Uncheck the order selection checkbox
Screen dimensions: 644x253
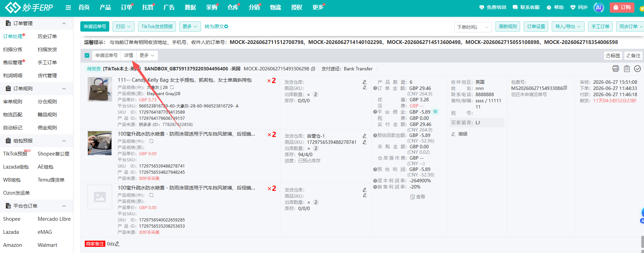[87, 55]
